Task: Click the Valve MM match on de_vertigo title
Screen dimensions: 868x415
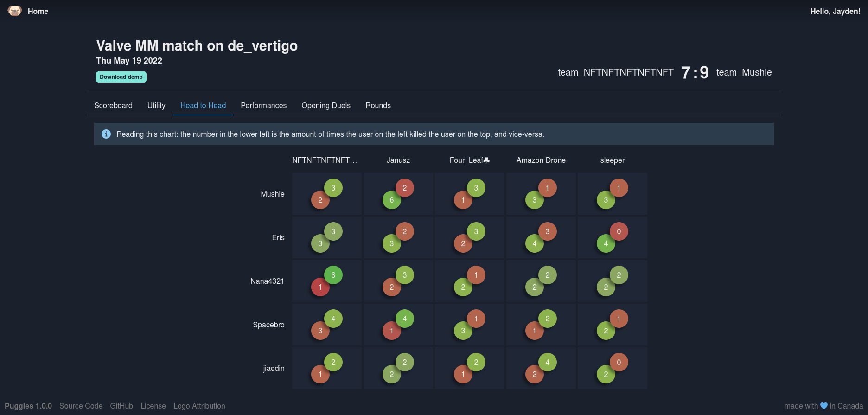Action: 197,45
